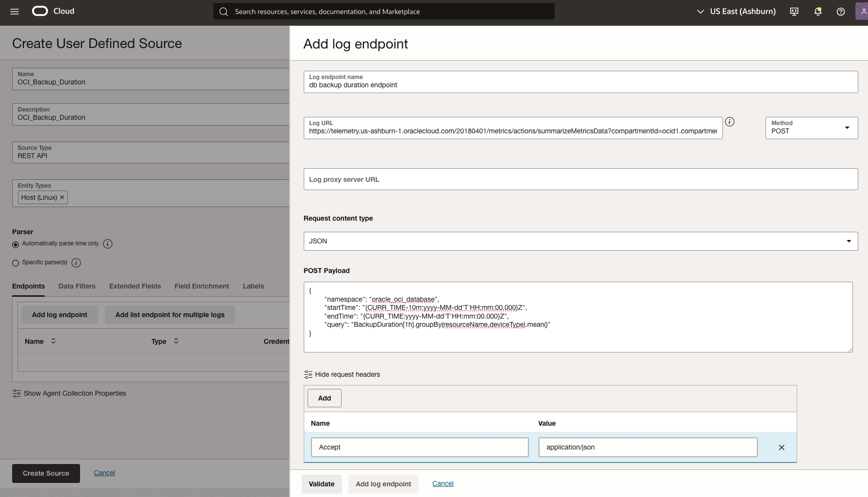Switch to the Field Enrichment tab

tap(201, 286)
